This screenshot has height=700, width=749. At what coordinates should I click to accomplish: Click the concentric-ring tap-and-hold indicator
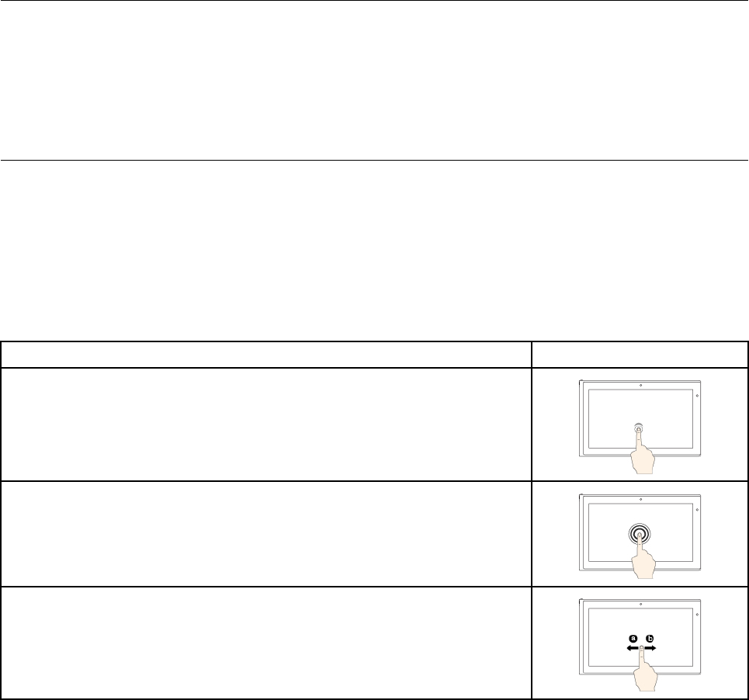tap(640, 534)
